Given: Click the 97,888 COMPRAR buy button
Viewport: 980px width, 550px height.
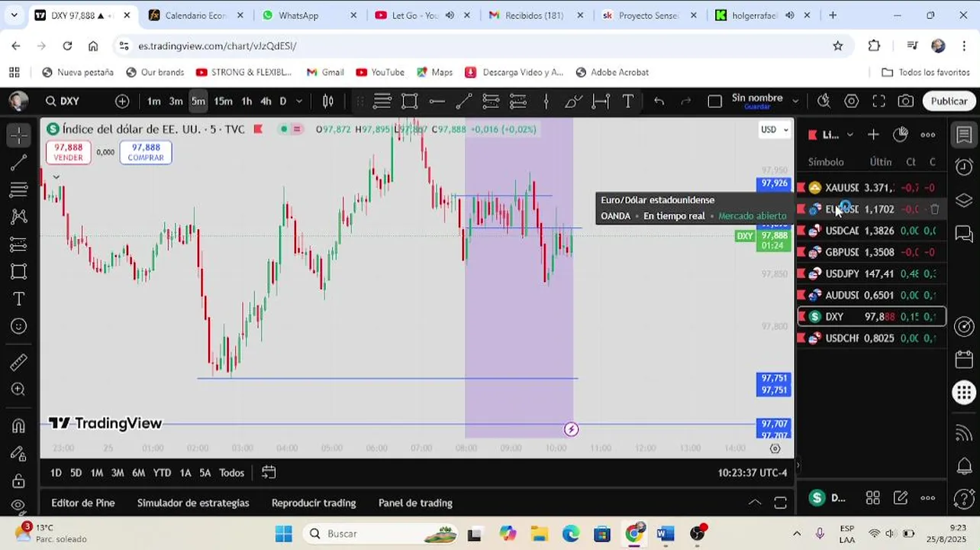Looking at the screenshot, I should (146, 152).
